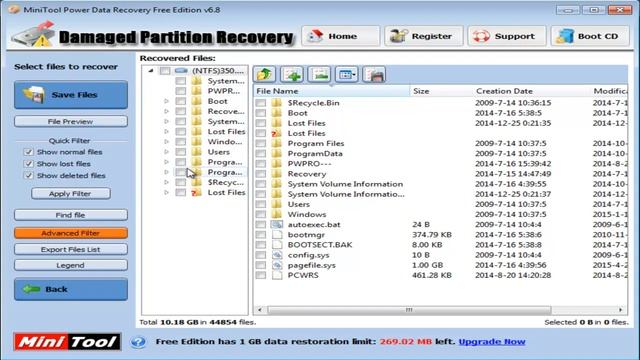
Task: Open the Advanced Filter
Action: [71, 233]
